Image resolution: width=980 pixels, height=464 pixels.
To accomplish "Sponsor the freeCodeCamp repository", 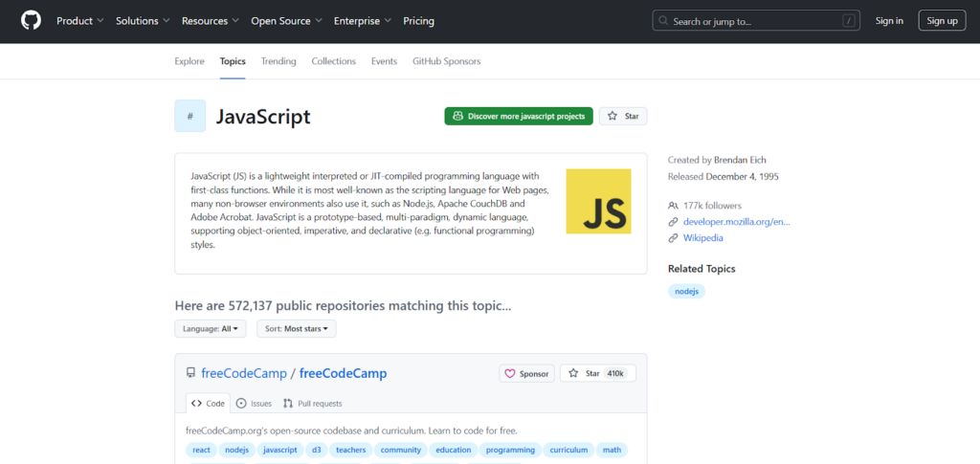I will 527,373.
